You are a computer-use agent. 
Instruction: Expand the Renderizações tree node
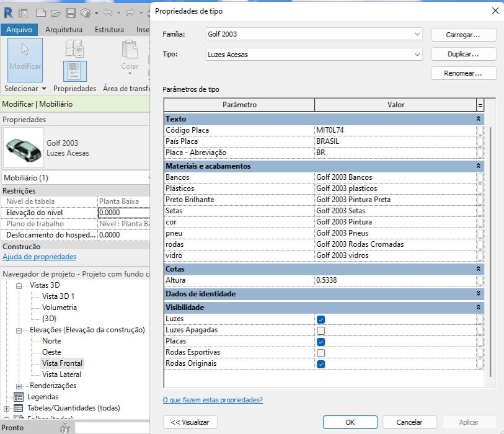coord(19,386)
